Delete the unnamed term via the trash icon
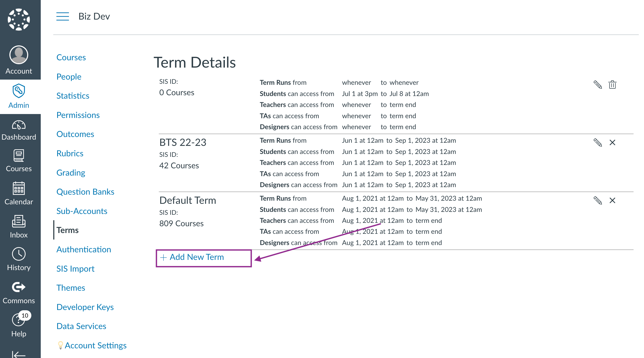This screenshot has height=358, width=644. point(612,85)
